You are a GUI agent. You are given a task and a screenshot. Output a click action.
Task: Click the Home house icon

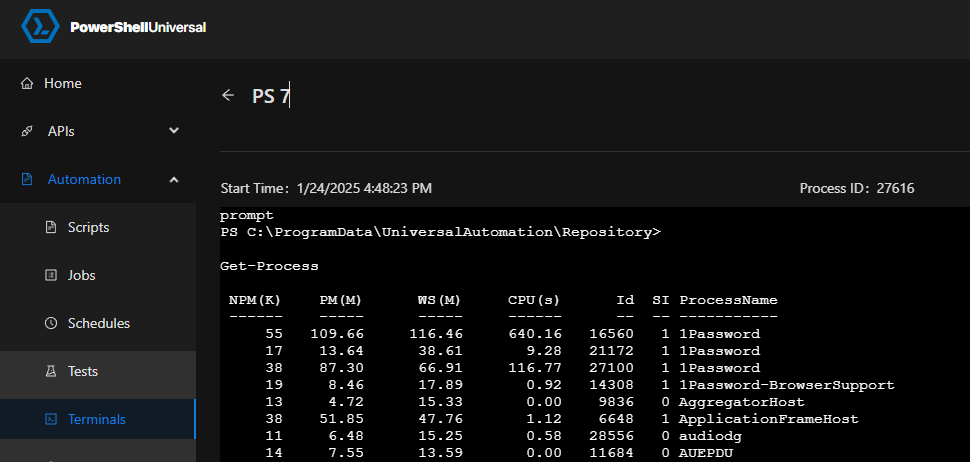point(27,83)
